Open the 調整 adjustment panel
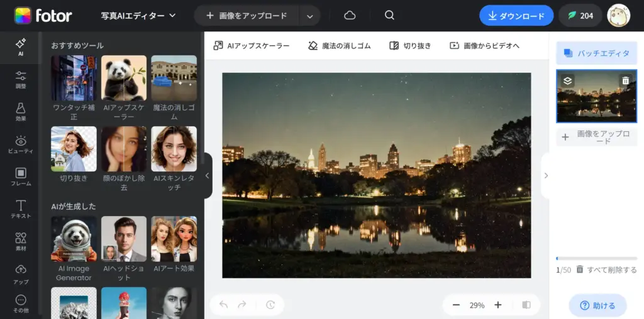 tap(21, 80)
